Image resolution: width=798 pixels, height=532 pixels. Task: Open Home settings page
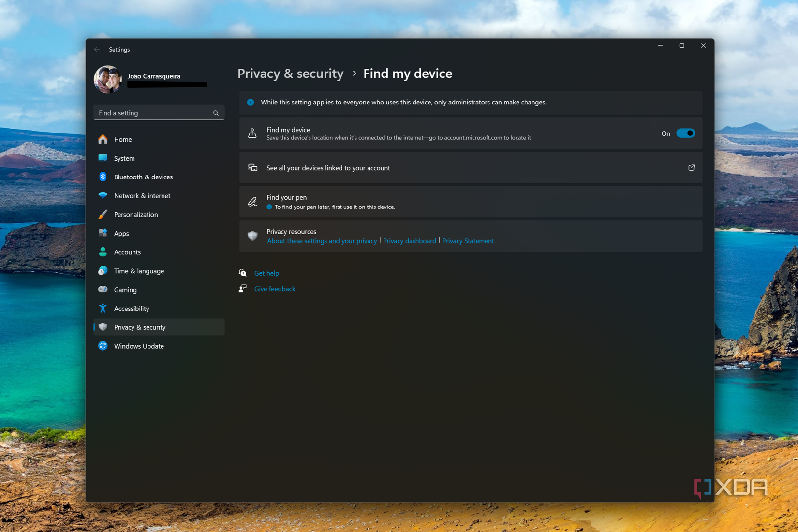click(x=159, y=139)
